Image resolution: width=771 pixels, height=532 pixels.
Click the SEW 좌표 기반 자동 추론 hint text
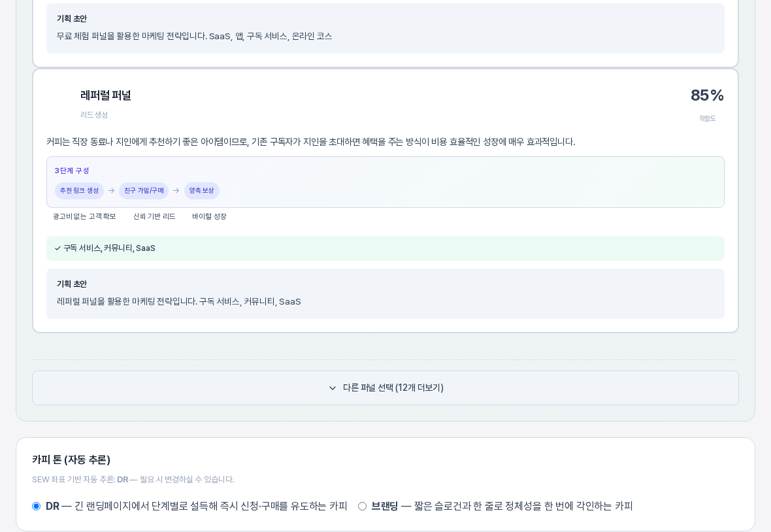coord(133,480)
